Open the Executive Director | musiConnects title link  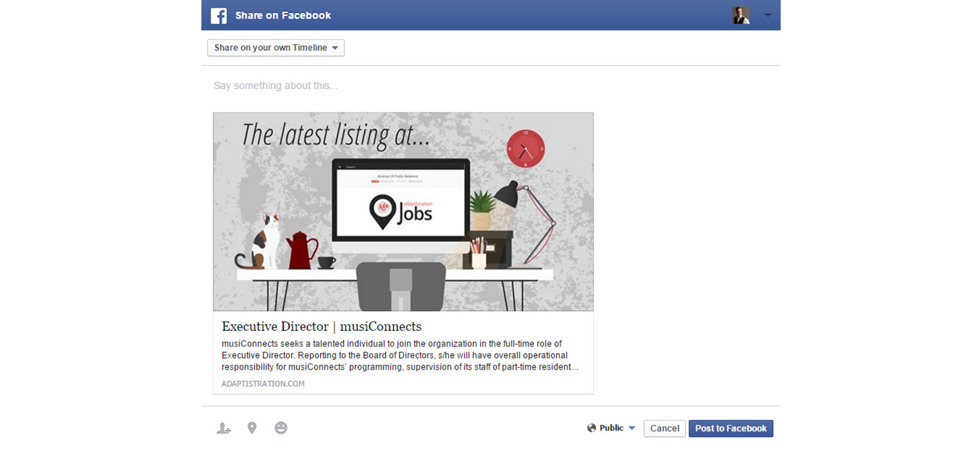[x=321, y=326]
